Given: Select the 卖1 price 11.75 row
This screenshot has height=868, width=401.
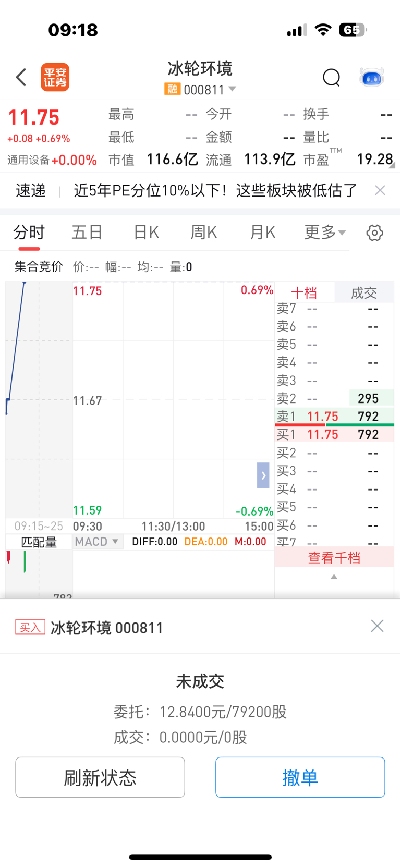Looking at the screenshot, I should (335, 417).
